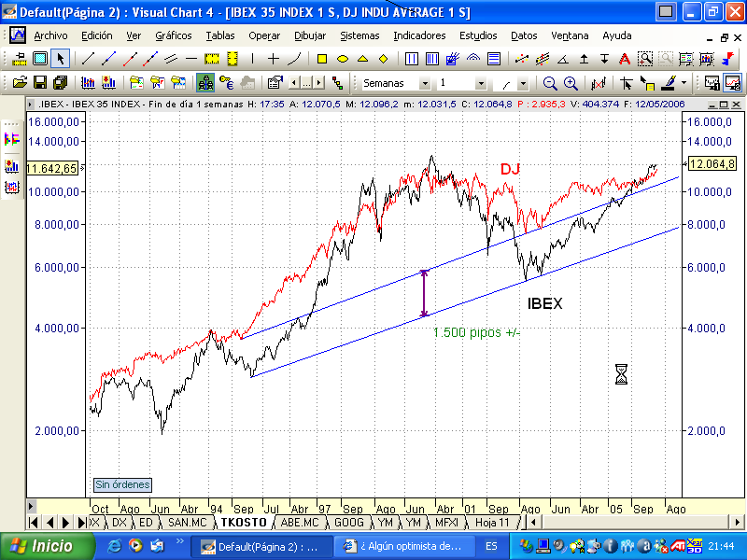
Task: Toggle the monitor 2 workspace button
Action: [733, 83]
